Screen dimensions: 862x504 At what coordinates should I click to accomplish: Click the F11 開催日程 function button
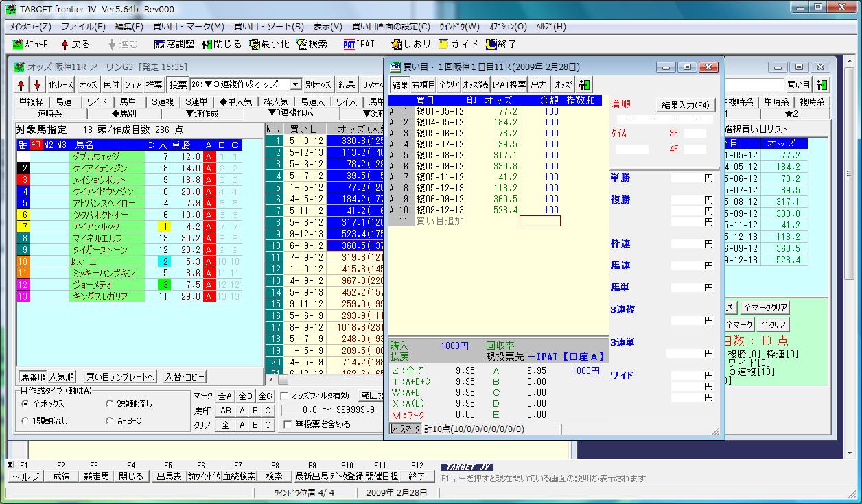[381, 477]
